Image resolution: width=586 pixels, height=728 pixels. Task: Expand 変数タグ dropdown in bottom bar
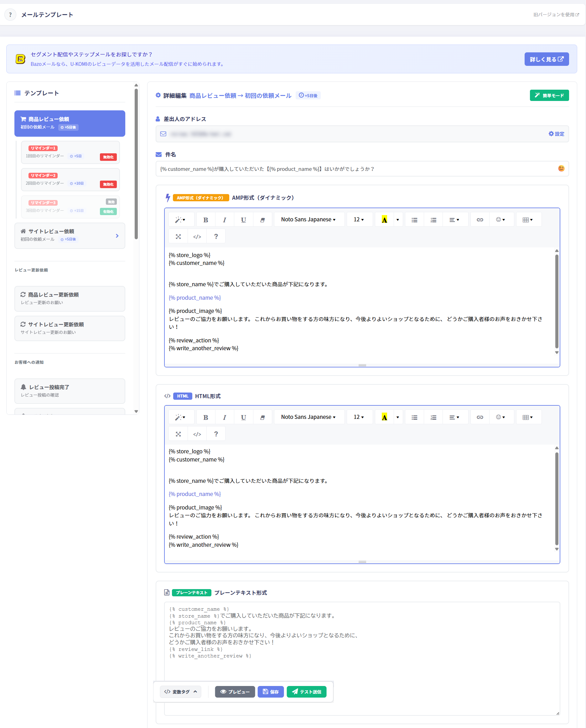click(x=181, y=692)
